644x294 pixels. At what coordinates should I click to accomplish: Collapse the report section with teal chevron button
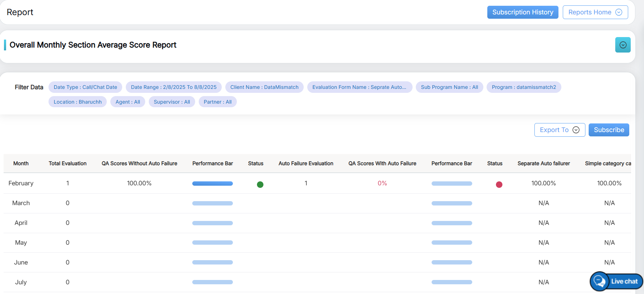pos(622,45)
